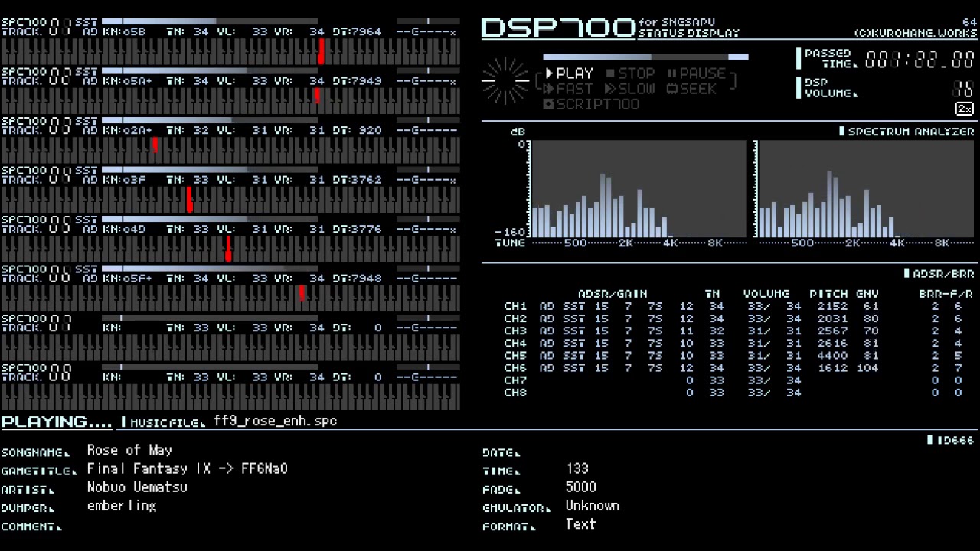
Task: Click the spinning activity indicator icon
Action: [505, 81]
